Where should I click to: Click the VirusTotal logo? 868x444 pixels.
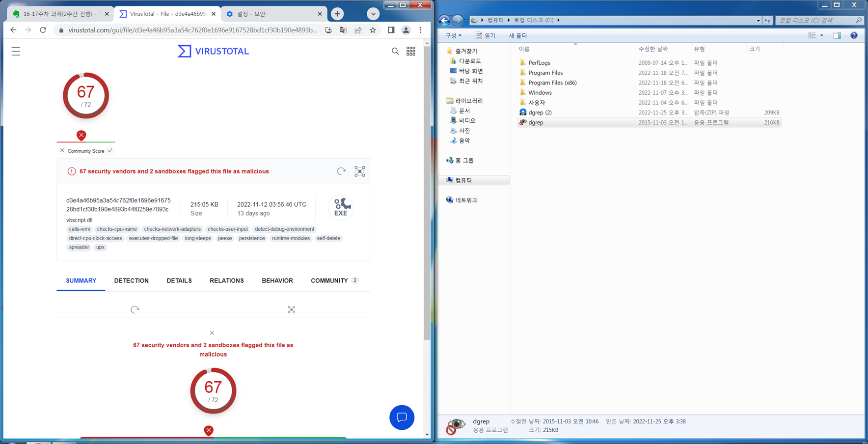pyautogui.click(x=213, y=51)
